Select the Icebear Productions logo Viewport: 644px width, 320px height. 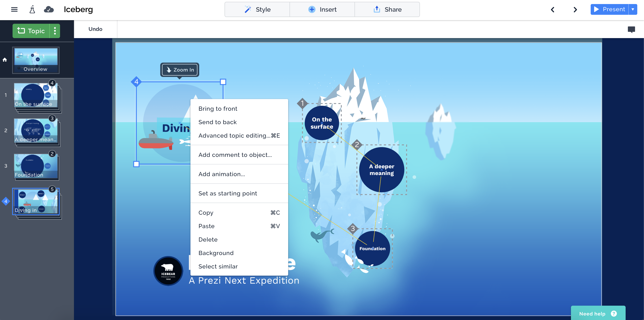pyautogui.click(x=168, y=271)
